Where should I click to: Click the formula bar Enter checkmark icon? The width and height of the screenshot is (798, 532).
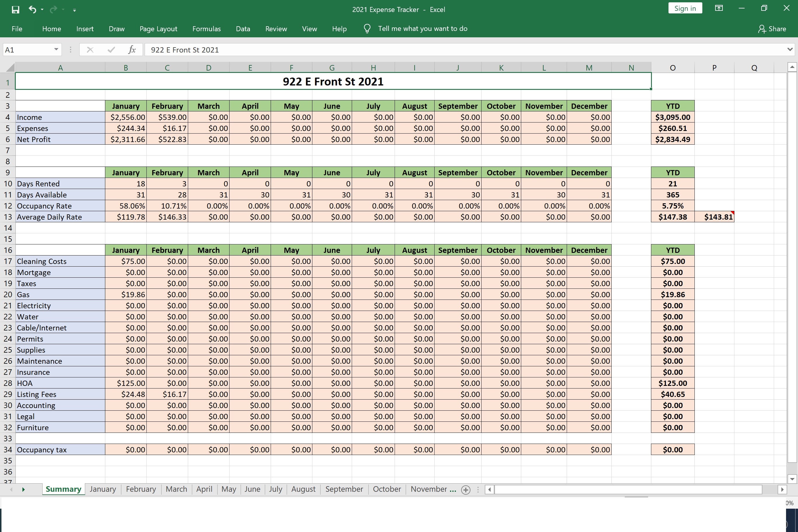[x=111, y=50]
